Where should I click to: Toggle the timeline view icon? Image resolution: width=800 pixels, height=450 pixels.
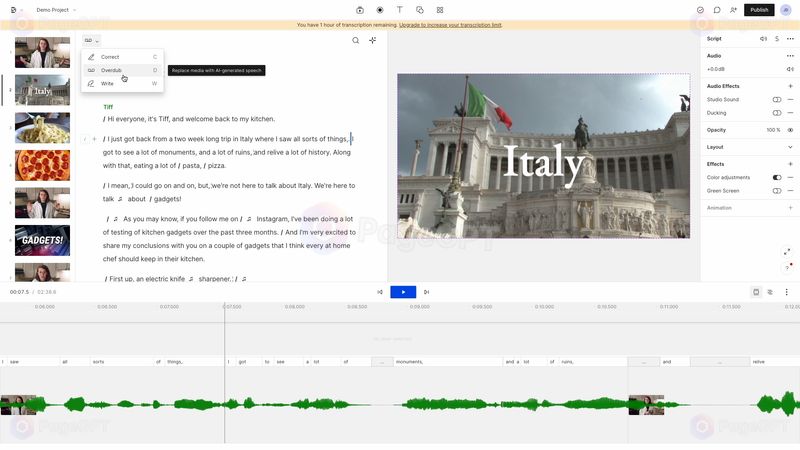[x=756, y=292]
